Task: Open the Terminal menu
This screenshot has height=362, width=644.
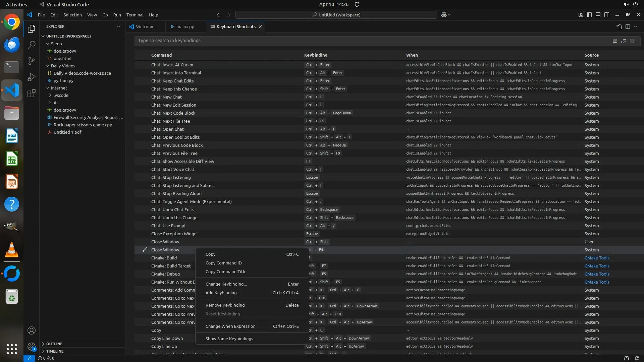Action: coord(135,15)
